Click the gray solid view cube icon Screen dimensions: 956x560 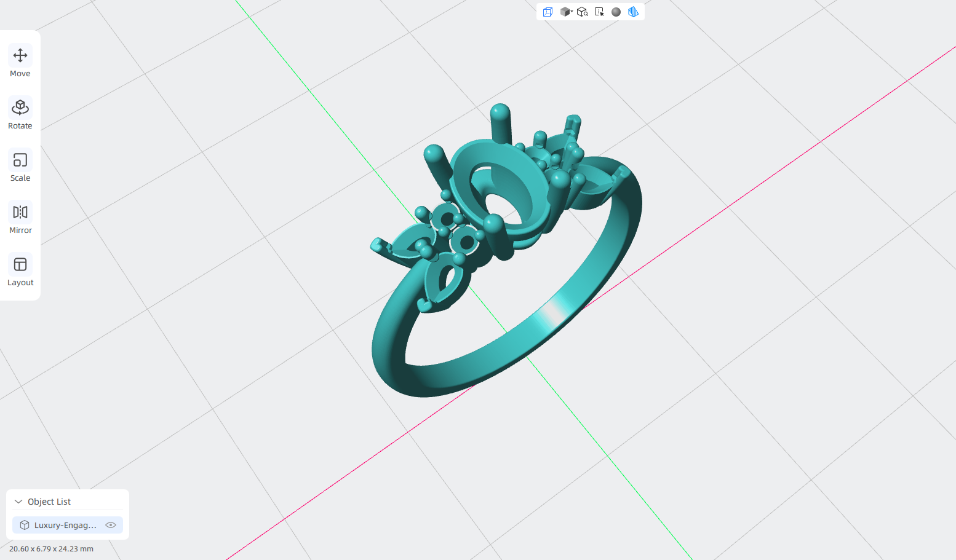tap(564, 12)
